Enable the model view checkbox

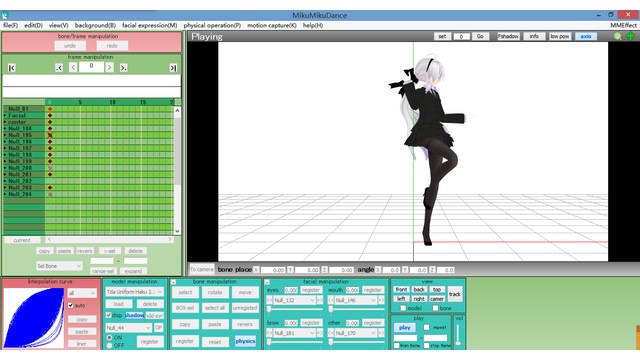click(x=403, y=308)
